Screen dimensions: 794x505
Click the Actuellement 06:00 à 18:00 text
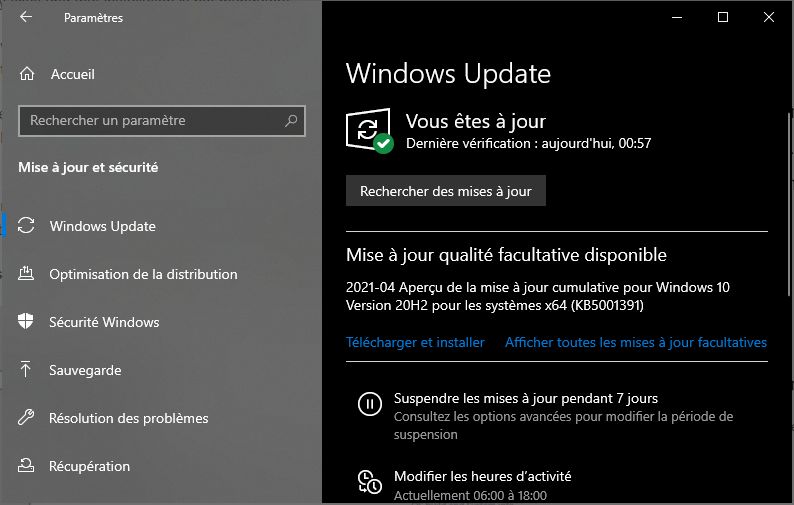(470, 495)
